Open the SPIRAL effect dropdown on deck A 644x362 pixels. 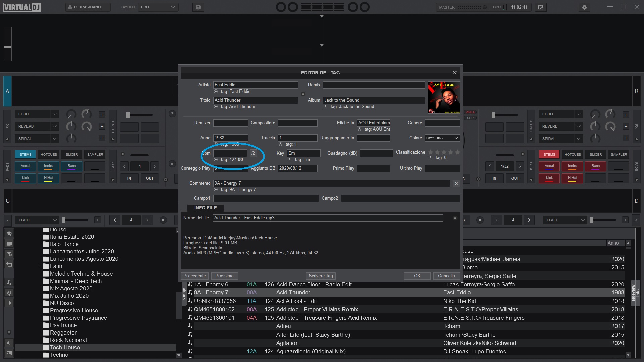[x=37, y=139]
